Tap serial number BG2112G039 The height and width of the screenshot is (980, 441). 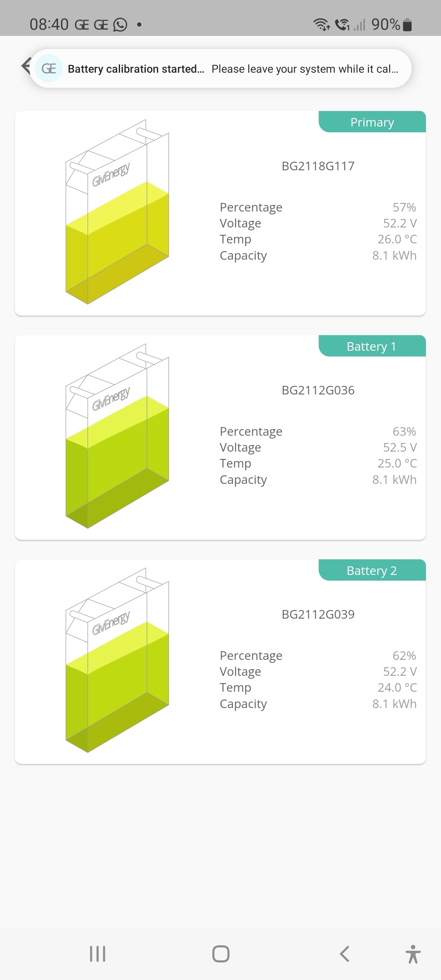click(318, 615)
